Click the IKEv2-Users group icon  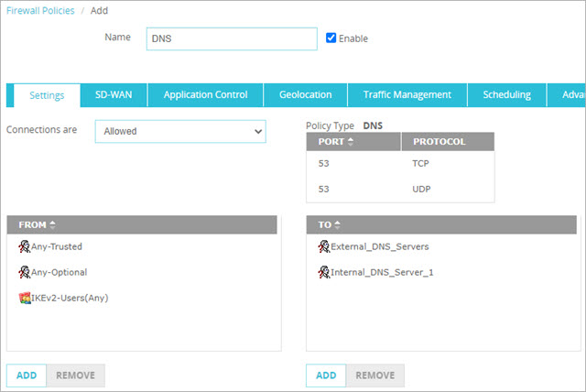24,298
